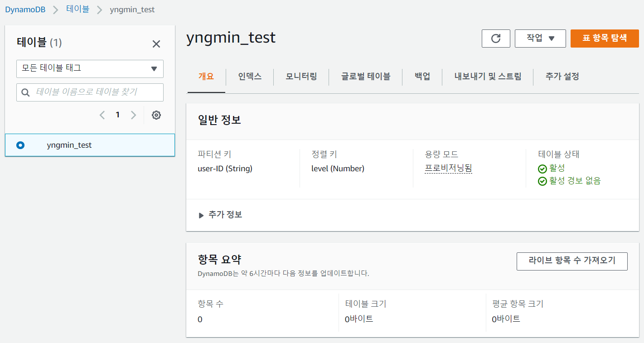Open the 모니터링 tab
Viewport: 644px width, 343px height.
(x=301, y=77)
